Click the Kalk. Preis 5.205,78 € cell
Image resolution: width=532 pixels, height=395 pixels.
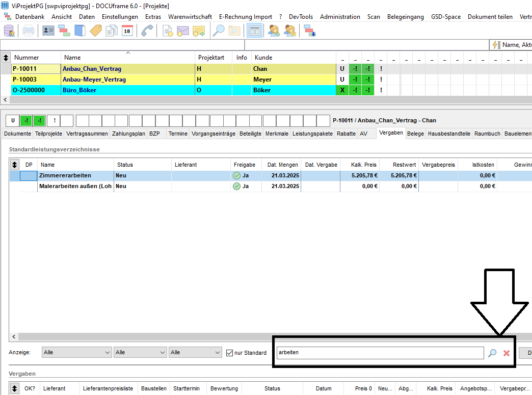(x=360, y=175)
